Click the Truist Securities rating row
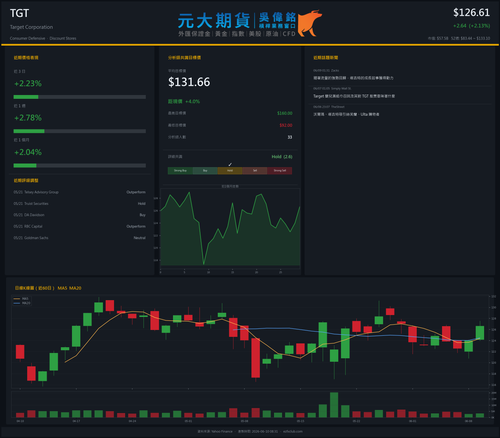 coord(80,203)
